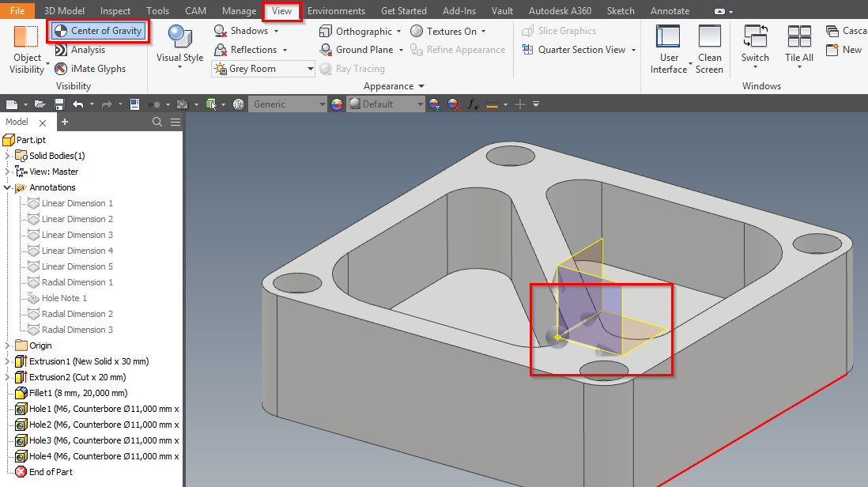Switch to the Annotate ribbon tab
Screen dimensions: 868x487
670,10
